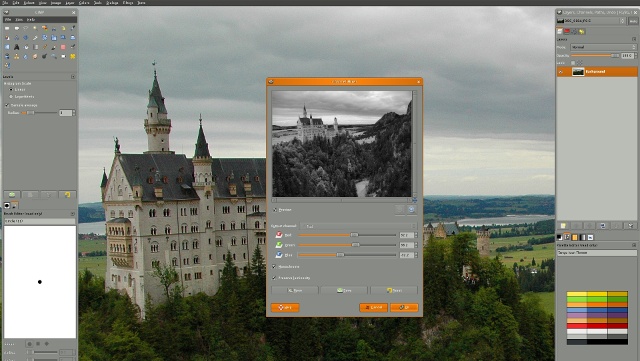The width and height of the screenshot is (640, 361).
Task: Click the Red channel slider handle
Action: click(354, 235)
